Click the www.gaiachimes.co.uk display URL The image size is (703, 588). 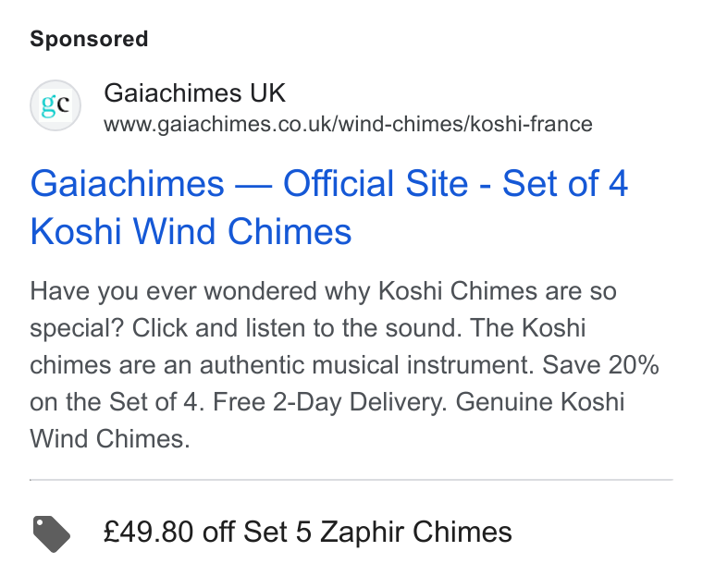[348, 124]
